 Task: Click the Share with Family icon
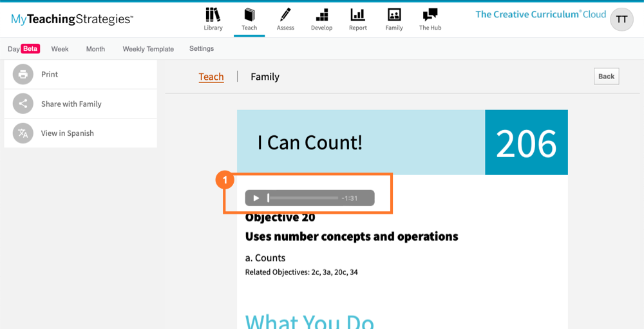tap(23, 104)
